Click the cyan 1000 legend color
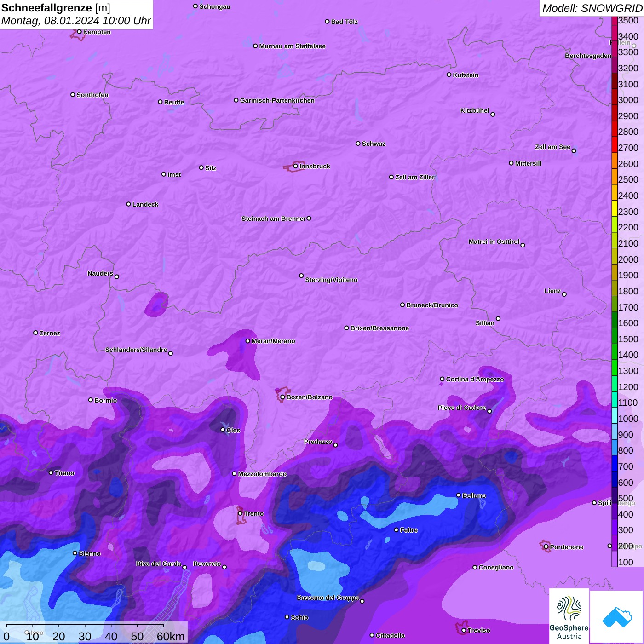The image size is (644, 644). coord(615,415)
